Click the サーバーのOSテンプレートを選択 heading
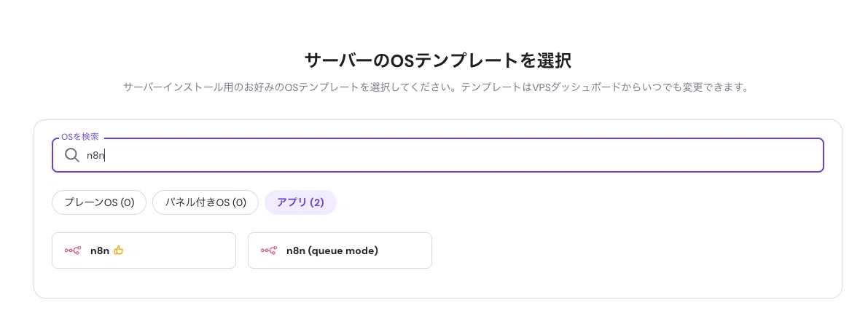The width and height of the screenshot is (868, 324). 438,60
